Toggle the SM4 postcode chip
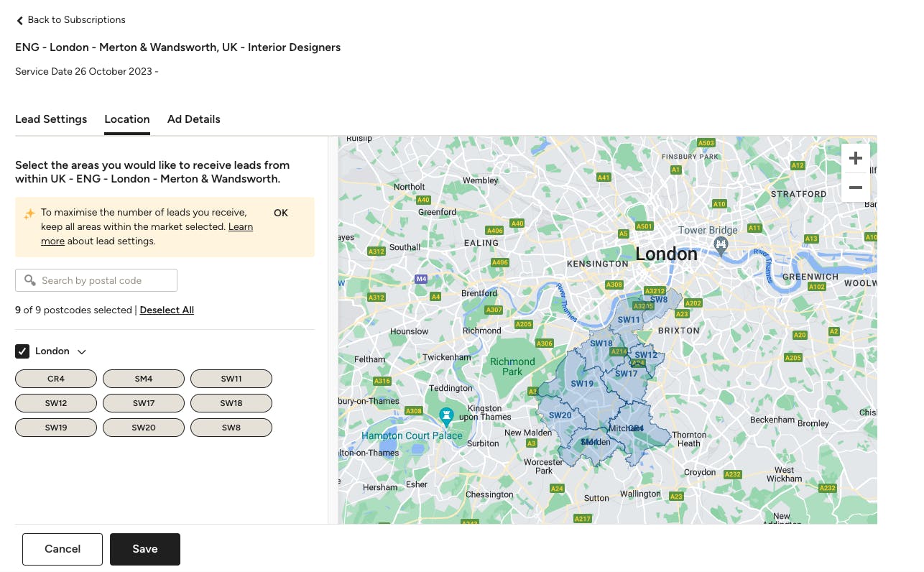The width and height of the screenshot is (924, 572). coord(144,379)
